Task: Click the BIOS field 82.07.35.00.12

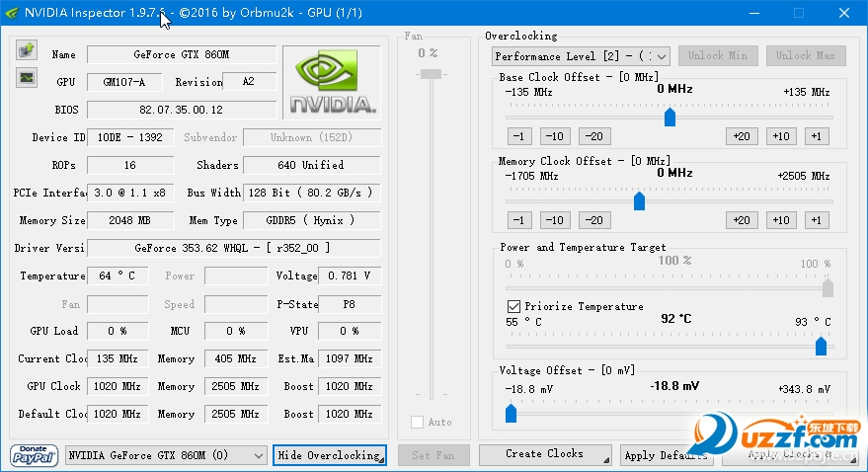Action: (182, 110)
